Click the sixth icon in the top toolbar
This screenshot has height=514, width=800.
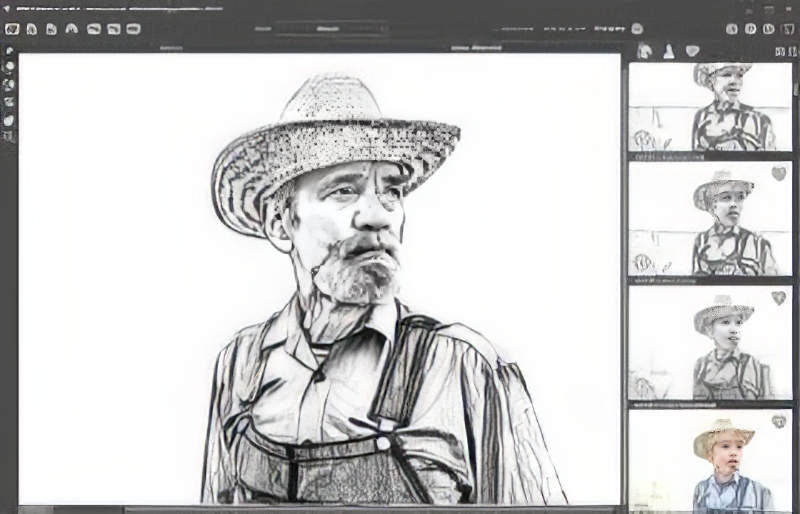(114, 29)
